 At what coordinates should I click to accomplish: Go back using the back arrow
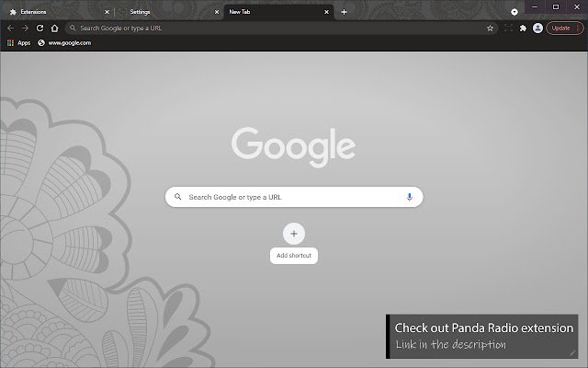click(10, 29)
